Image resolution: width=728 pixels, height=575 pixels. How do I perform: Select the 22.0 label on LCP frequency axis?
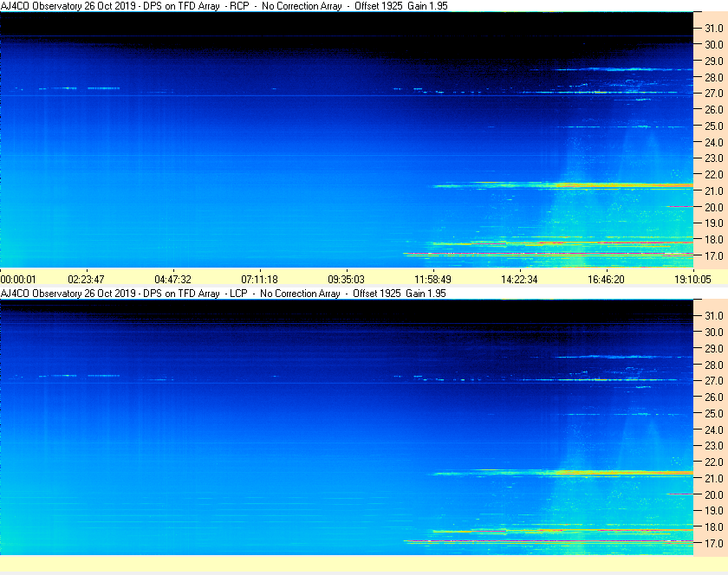[x=714, y=462]
